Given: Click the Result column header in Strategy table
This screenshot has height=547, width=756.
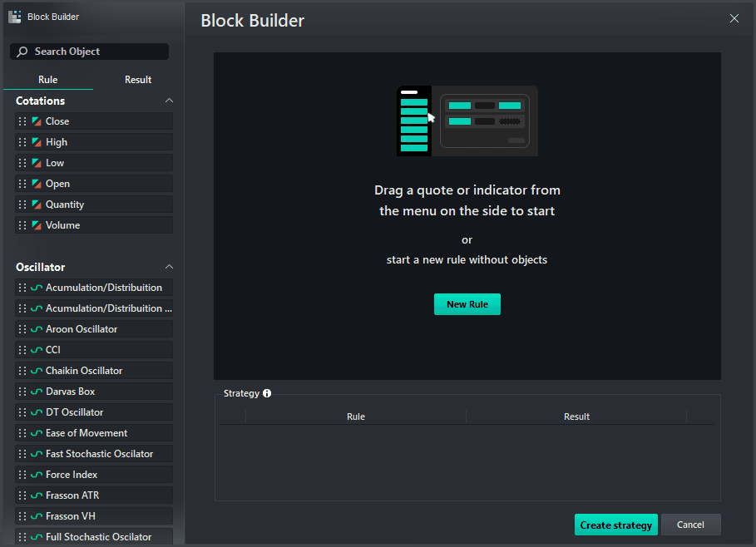Looking at the screenshot, I should 576,416.
